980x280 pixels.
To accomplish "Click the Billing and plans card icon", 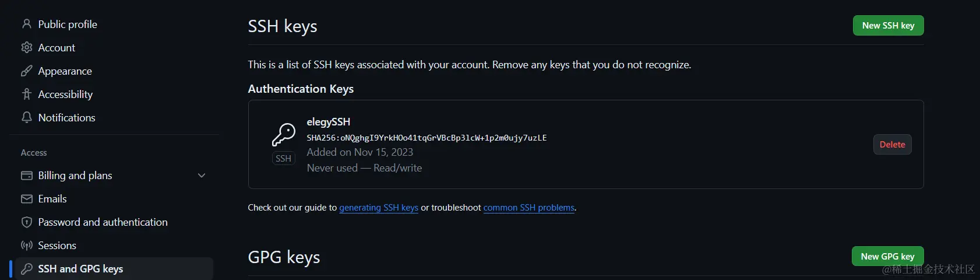I will pyautogui.click(x=27, y=176).
